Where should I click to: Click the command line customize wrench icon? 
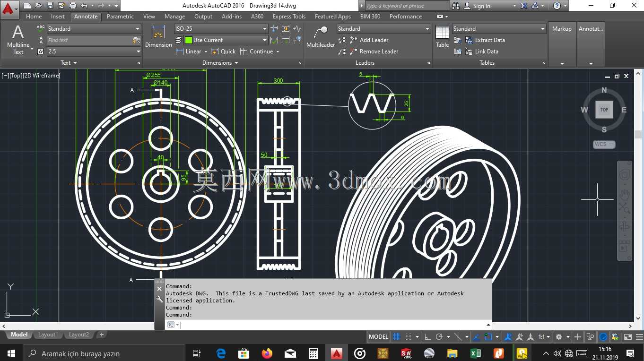pyautogui.click(x=159, y=299)
